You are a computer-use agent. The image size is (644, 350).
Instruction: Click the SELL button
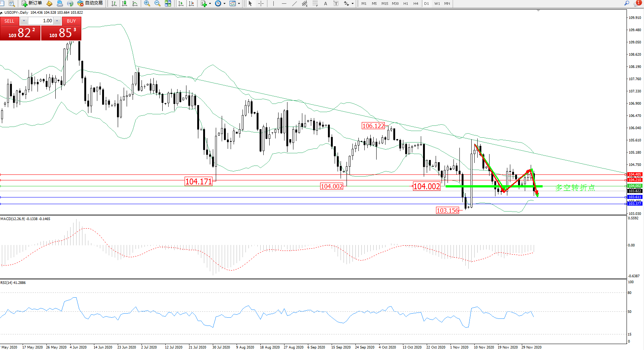(x=9, y=21)
